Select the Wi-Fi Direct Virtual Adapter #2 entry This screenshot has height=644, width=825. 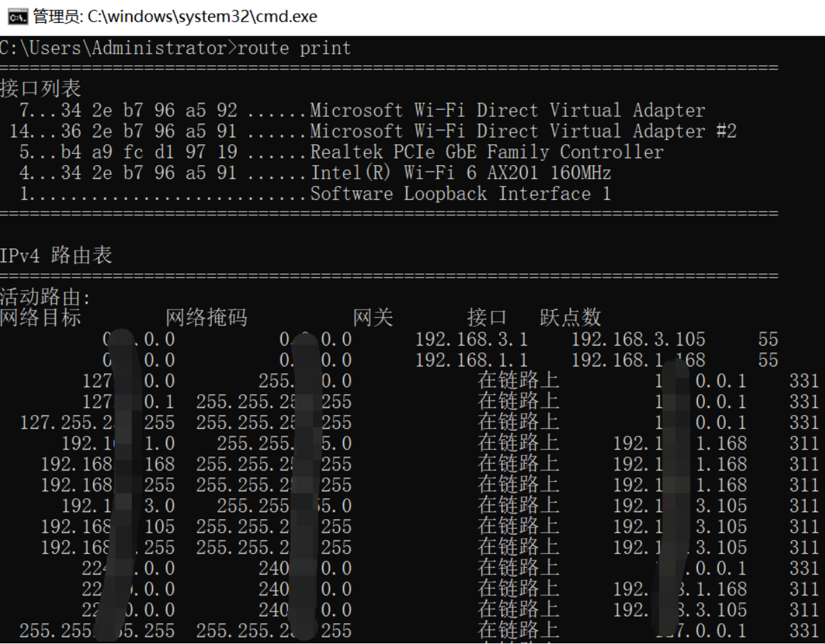point(522,131)
